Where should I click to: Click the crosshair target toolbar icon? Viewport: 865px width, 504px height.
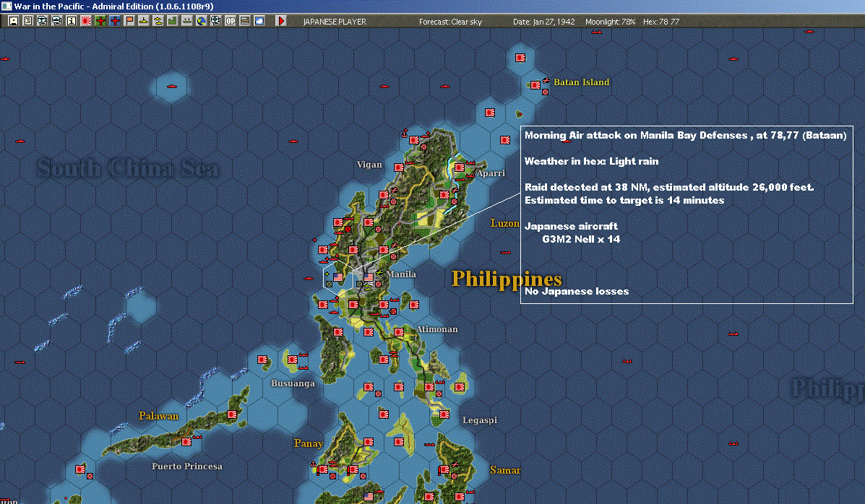pyautogui.click(x=215, y=21)
